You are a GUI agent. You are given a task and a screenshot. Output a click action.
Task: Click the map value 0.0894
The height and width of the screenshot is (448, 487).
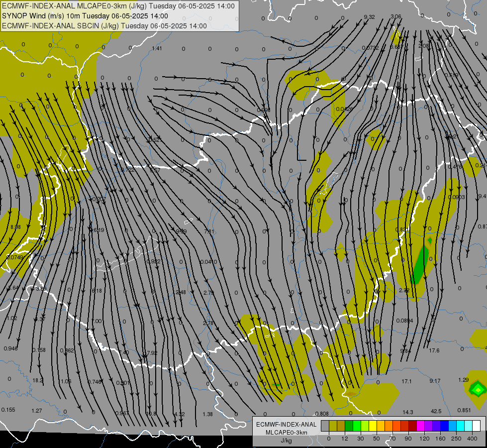click(x=405, y=321)
